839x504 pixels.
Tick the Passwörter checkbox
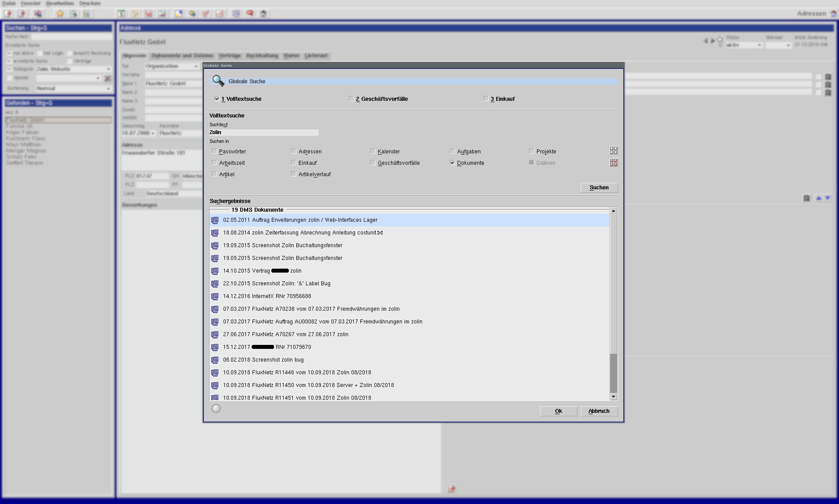point(214,152)
